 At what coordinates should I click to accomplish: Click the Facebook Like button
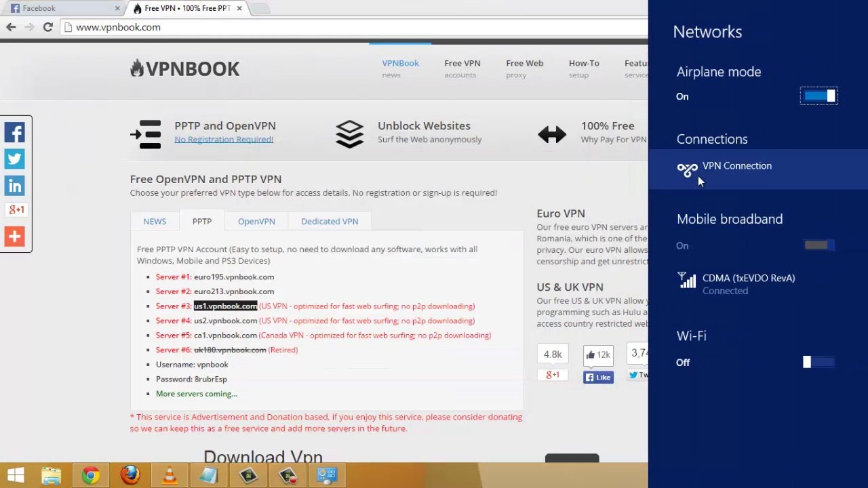[x=598, y=378]
